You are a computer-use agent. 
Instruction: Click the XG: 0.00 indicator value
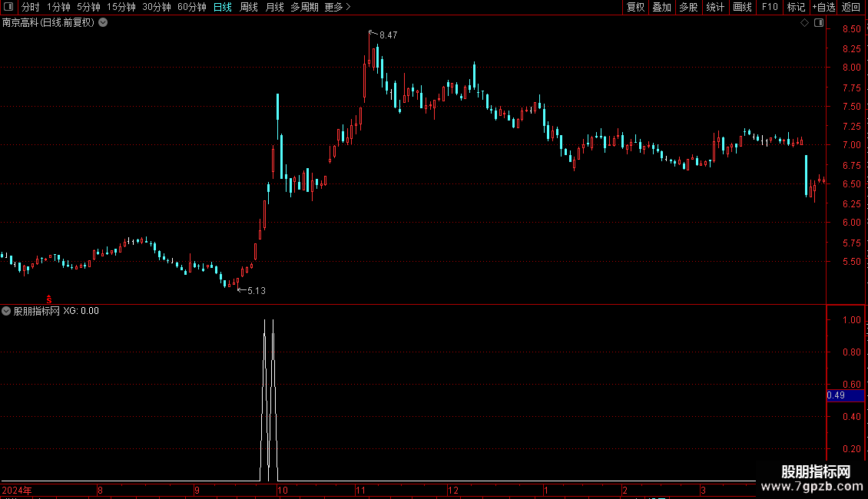click(x=81, y=311)
